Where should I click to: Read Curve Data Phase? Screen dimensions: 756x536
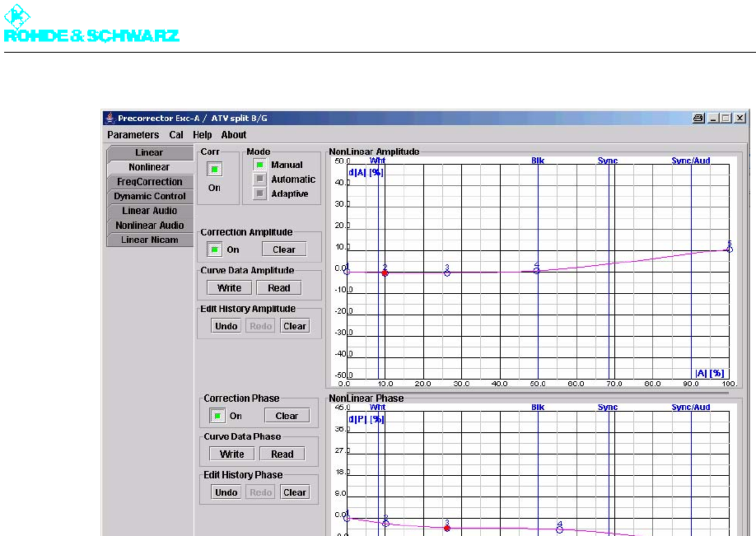282,454
